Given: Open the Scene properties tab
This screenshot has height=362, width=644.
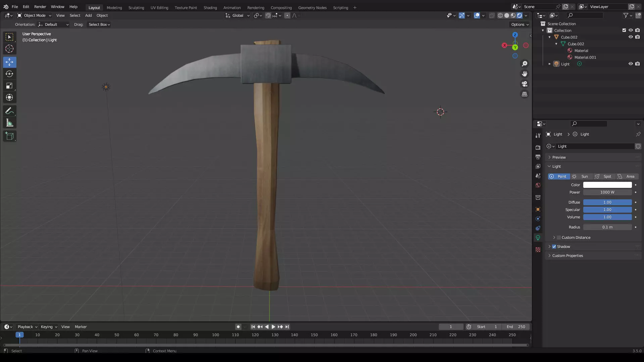Looking at the screenshot, I should [x=538, y=176].
